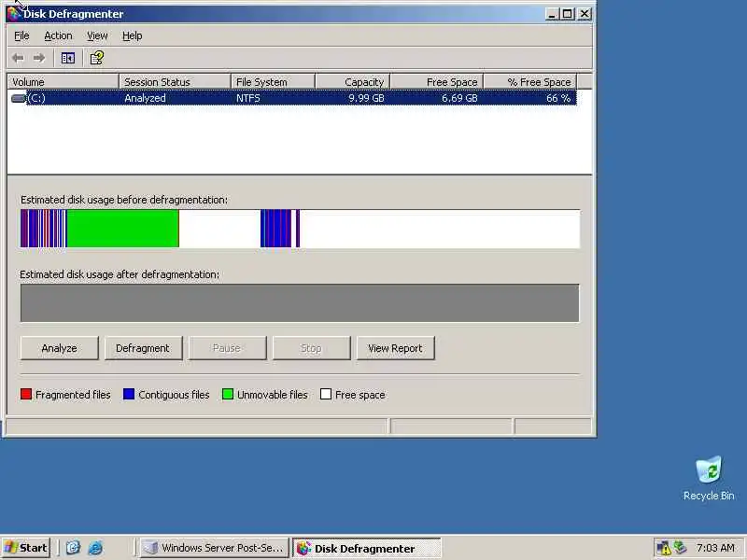Open the View menu
This screenshot has height=560, width=747.
97,35
